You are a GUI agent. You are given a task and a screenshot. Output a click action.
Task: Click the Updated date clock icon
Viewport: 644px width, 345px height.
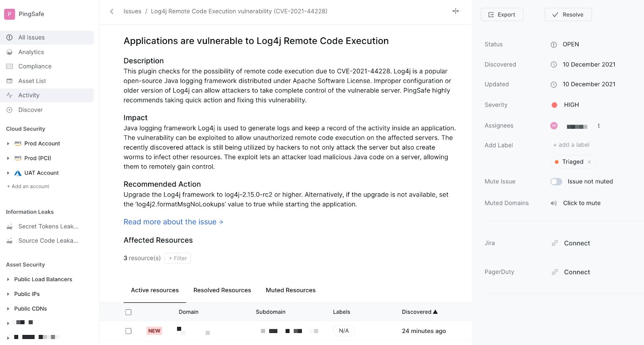[554, 84]
